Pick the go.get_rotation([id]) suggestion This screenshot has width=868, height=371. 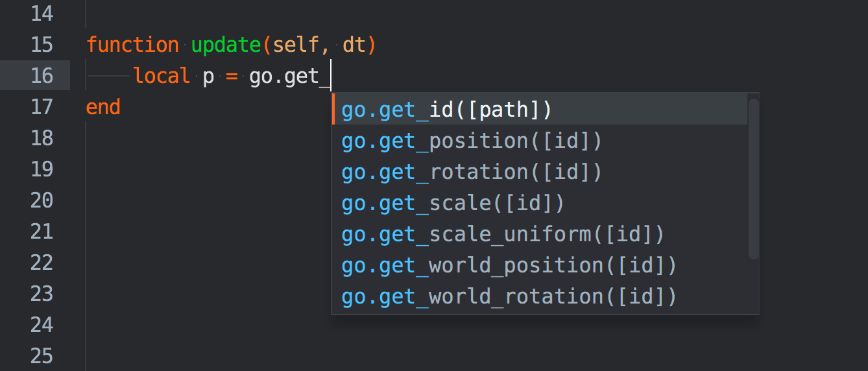[x=472, y=172]
